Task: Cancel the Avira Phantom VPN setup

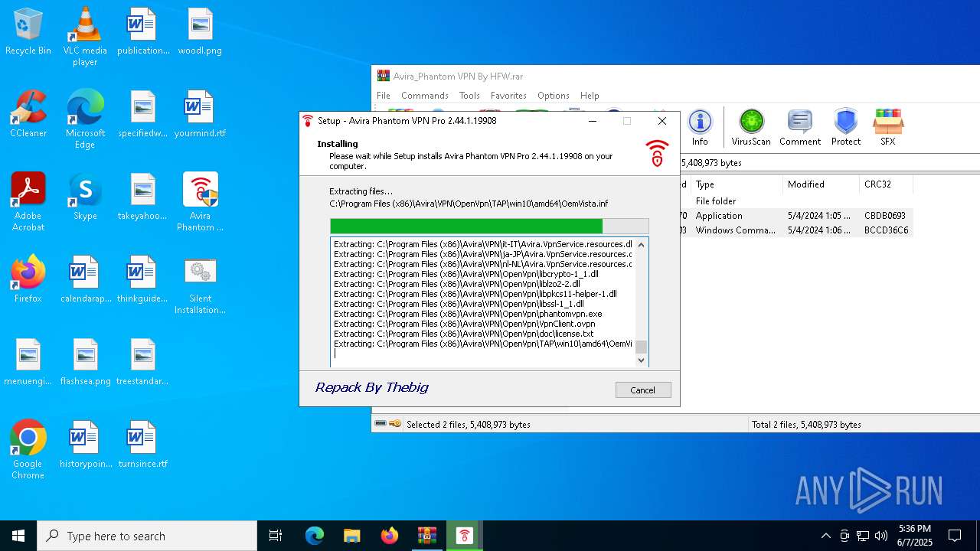Action: click(x=643, y=390)
